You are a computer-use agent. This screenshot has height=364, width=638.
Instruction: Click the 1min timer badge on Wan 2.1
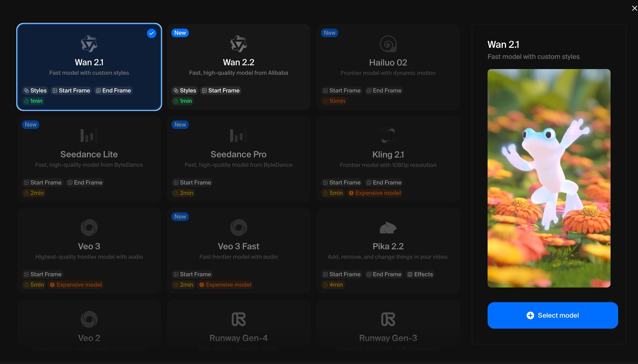point(33,101)
